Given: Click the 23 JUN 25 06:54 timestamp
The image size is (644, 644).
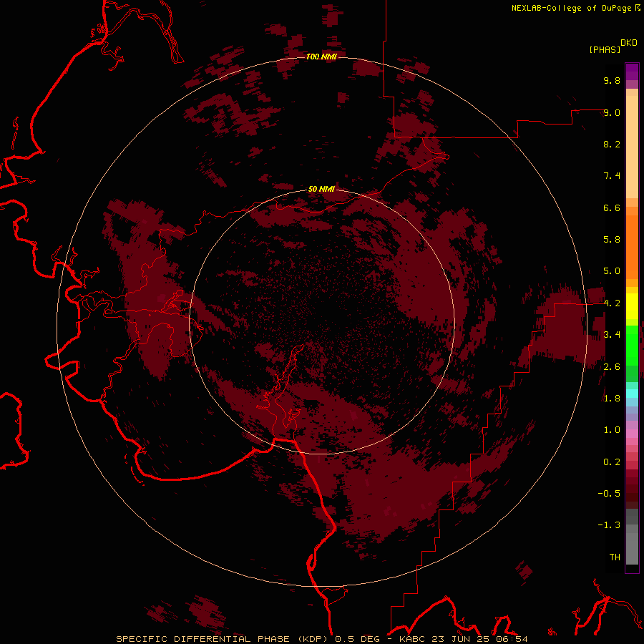Looking at the screenshot, I should 479,639.
